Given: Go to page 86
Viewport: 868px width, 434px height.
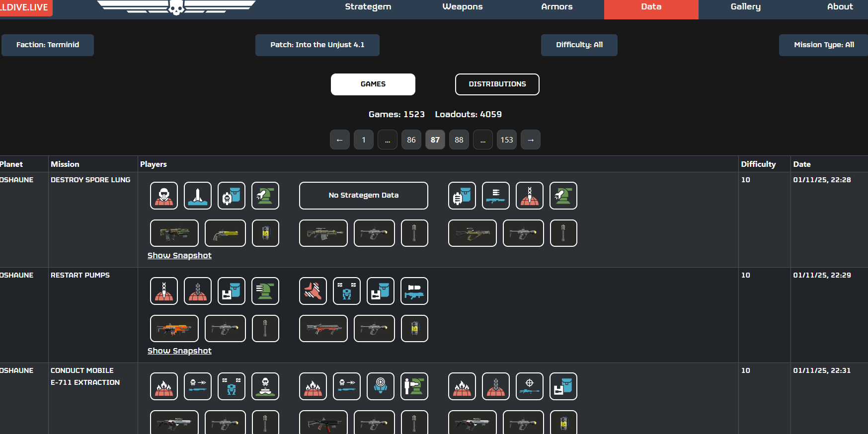Looking at the screenshot, I should [411, 140].
